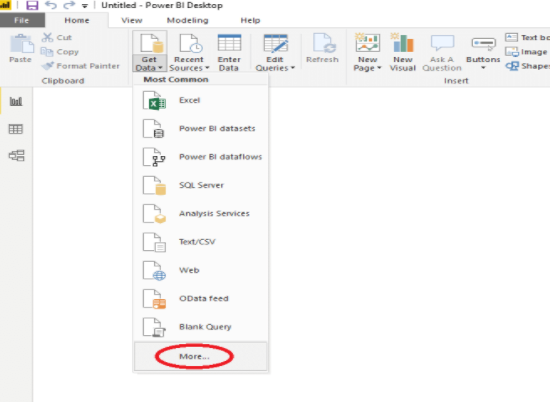Click the Save icon in title bar
This screenshot has height=402, width=555.
coord(32,5)
